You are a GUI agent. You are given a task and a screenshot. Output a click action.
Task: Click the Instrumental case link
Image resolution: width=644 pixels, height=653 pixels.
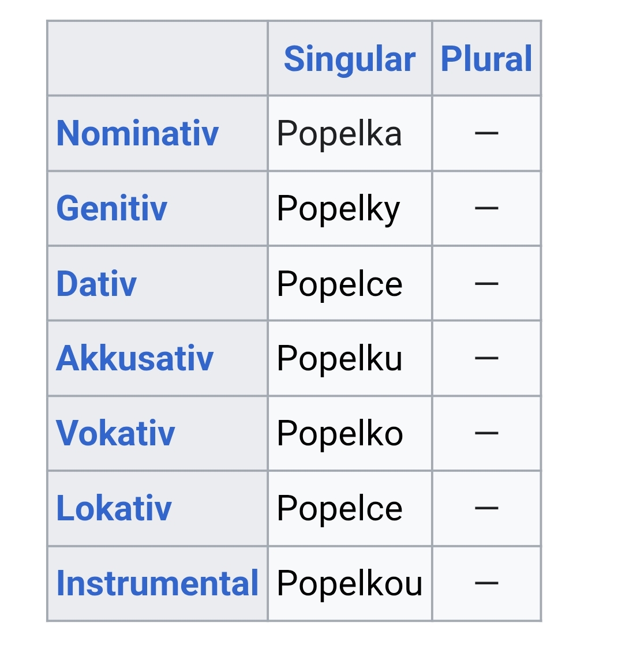point(157,583)
